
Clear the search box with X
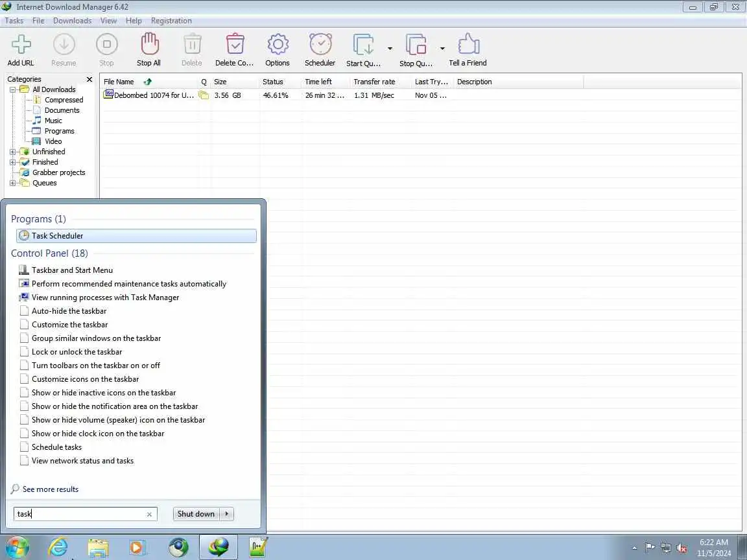click(149, 514)
